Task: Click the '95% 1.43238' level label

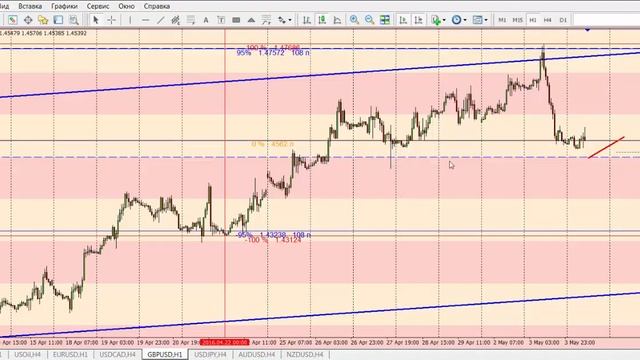Action: pos(274,235)
